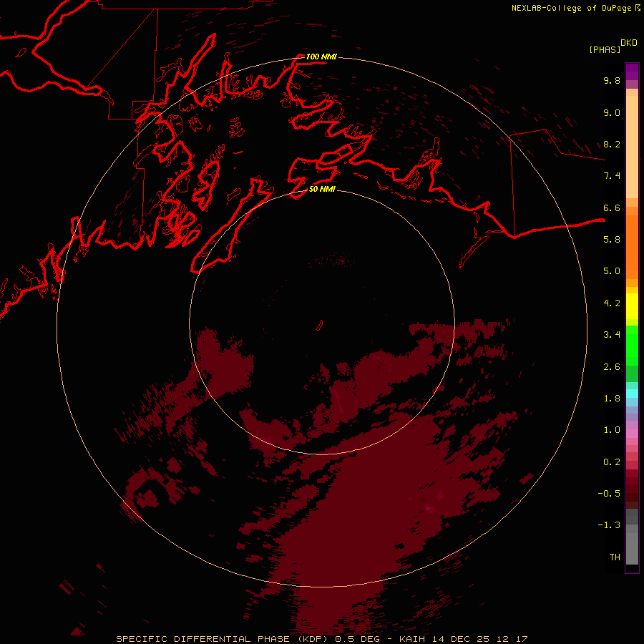Select the 5.8 value on color scale
Image resolution: width=644 pixels, height=644 pixels.
612,240
